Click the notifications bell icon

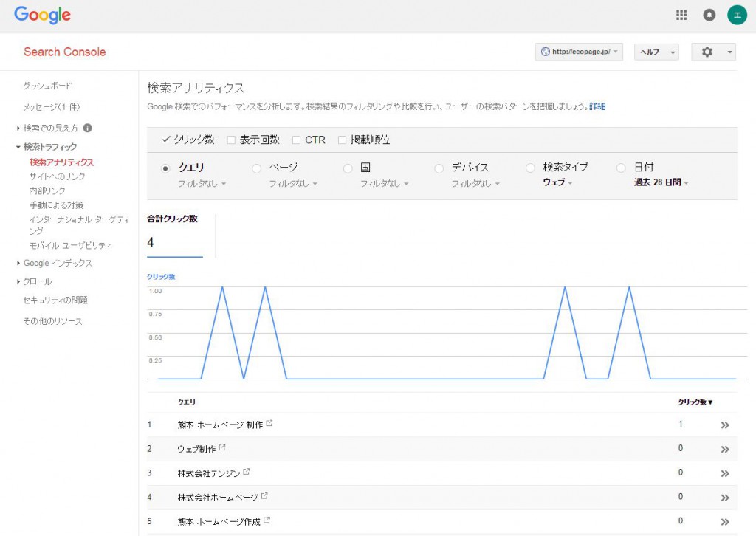click(x=709, y=15)
